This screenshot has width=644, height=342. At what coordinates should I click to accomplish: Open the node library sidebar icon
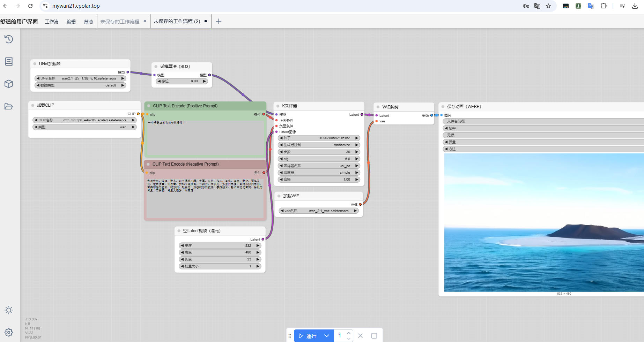(9, 62)
